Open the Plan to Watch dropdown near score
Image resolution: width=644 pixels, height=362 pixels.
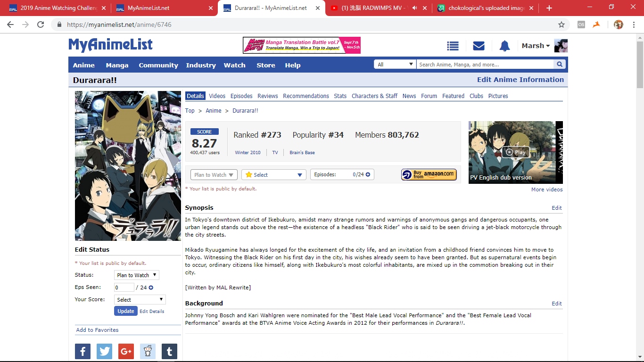214,175
